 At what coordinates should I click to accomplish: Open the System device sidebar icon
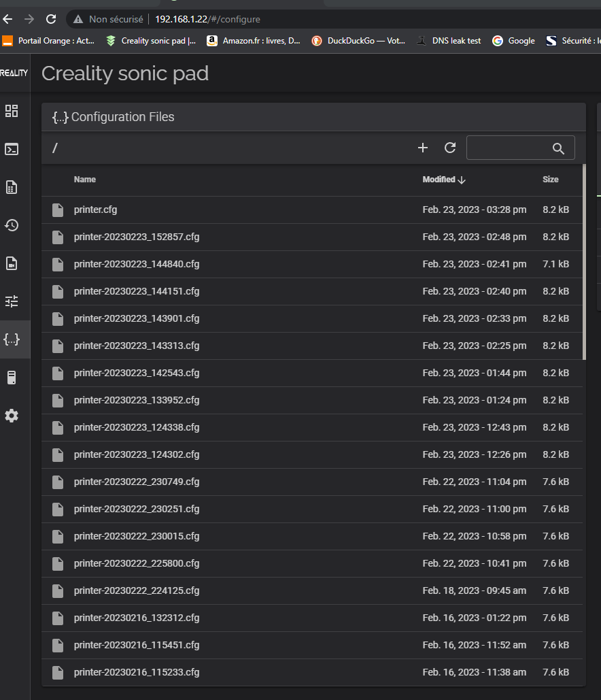(12, 378)
